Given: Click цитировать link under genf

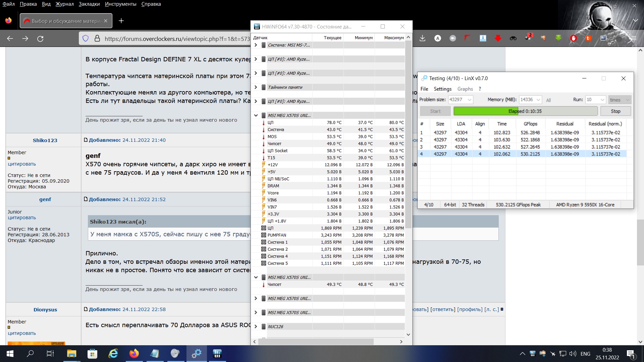Looking at the screenshot, I should pyautogui.click(x=22, y=218).
